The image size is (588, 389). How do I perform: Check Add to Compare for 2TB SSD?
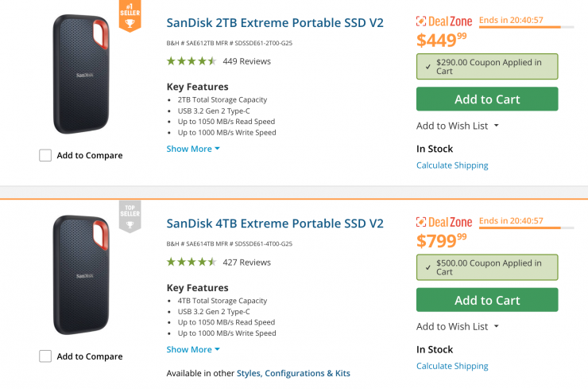coord(46,155)
